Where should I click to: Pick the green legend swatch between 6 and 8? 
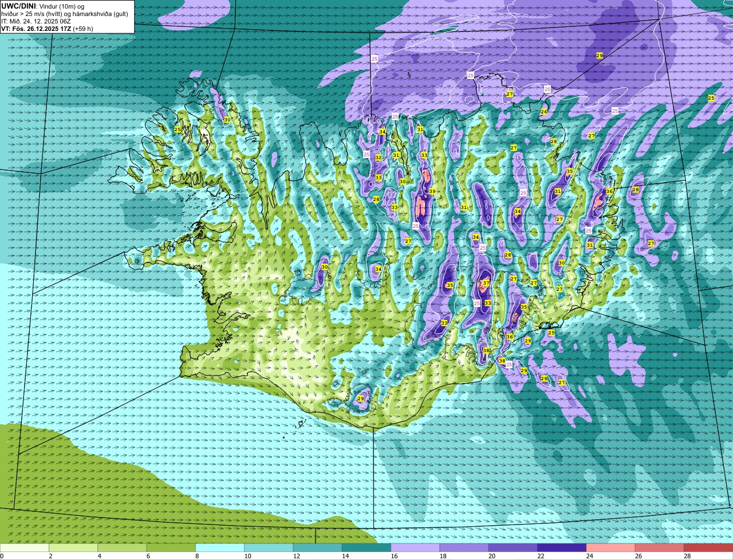pyautogui.click(x=171, y=548)
